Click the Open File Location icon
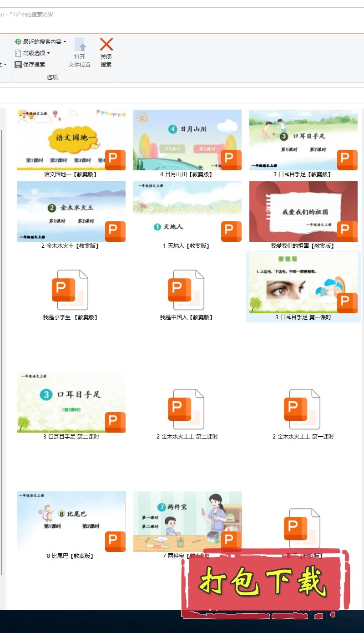The width and height of the screenshot is (364, 633). coord(80,45)
